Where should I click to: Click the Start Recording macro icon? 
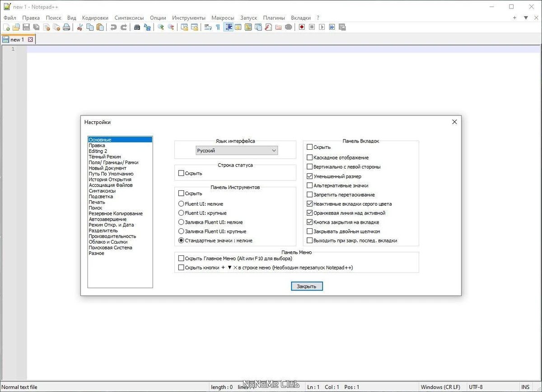pos(301,27)
